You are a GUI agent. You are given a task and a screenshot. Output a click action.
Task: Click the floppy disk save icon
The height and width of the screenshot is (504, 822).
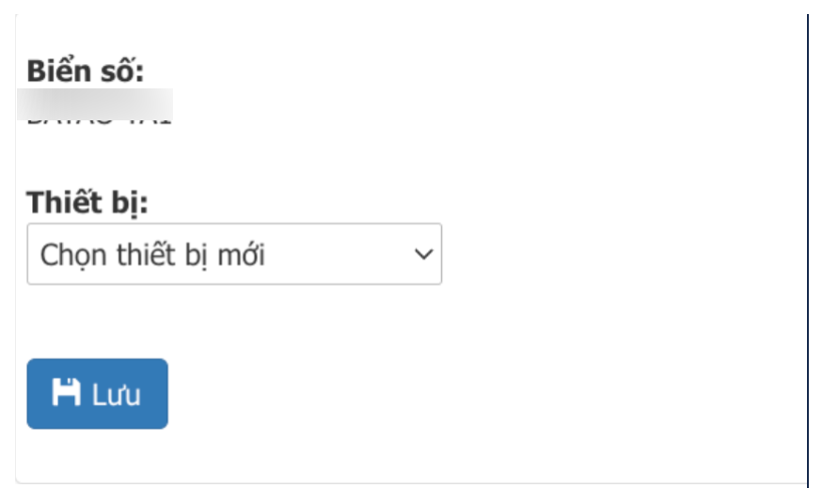click(66, 392)
